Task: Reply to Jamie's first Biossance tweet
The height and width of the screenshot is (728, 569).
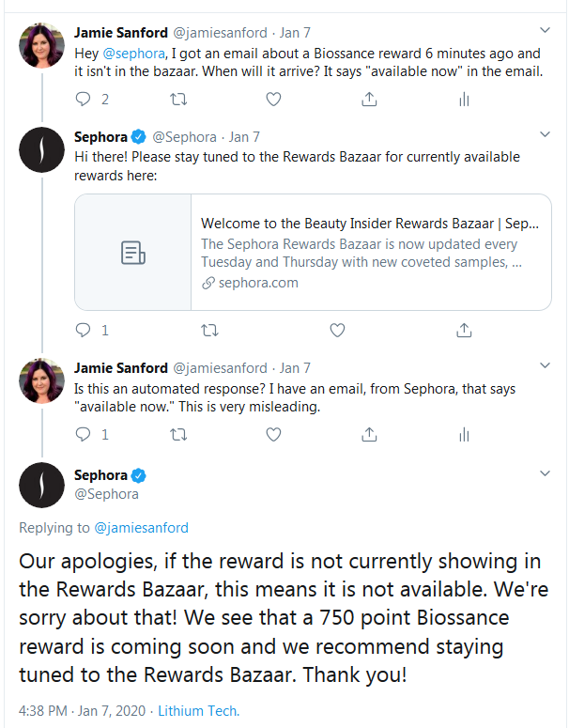Action: tap(83, 99)
